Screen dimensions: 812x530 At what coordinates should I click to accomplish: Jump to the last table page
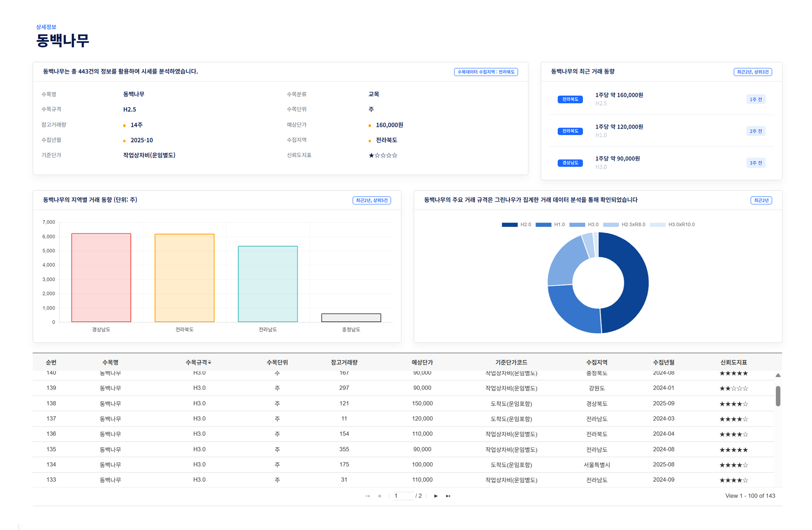pyautogui.click(x=448, y=496)
